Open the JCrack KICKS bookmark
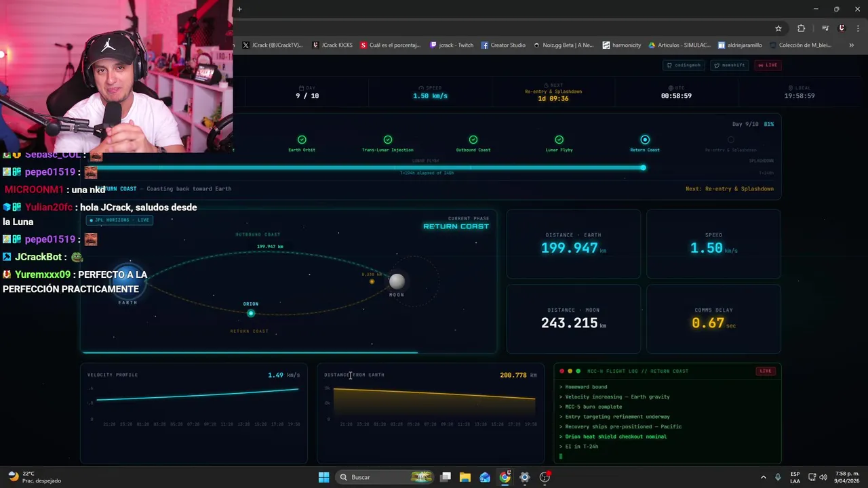This screenshot has height=488, width=868. (332, 45)
